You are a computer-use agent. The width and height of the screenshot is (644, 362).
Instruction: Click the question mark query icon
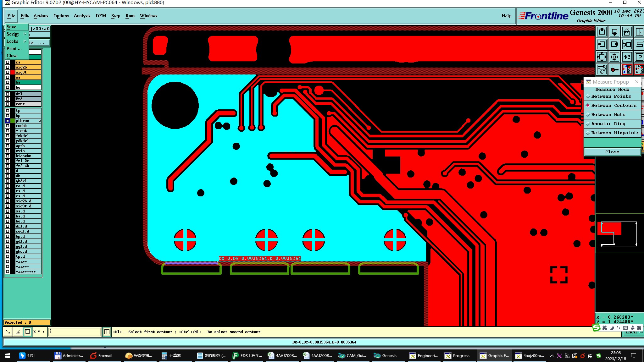coord(639,57)
